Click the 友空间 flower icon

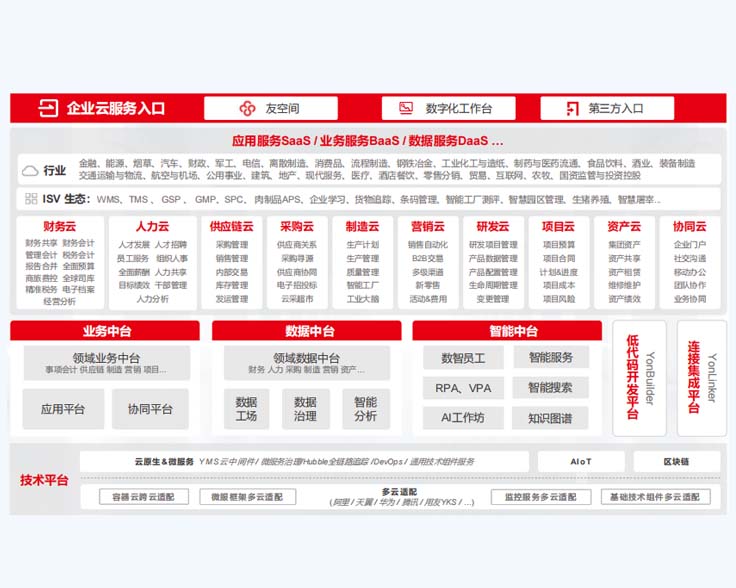click(x=247, y=108)
